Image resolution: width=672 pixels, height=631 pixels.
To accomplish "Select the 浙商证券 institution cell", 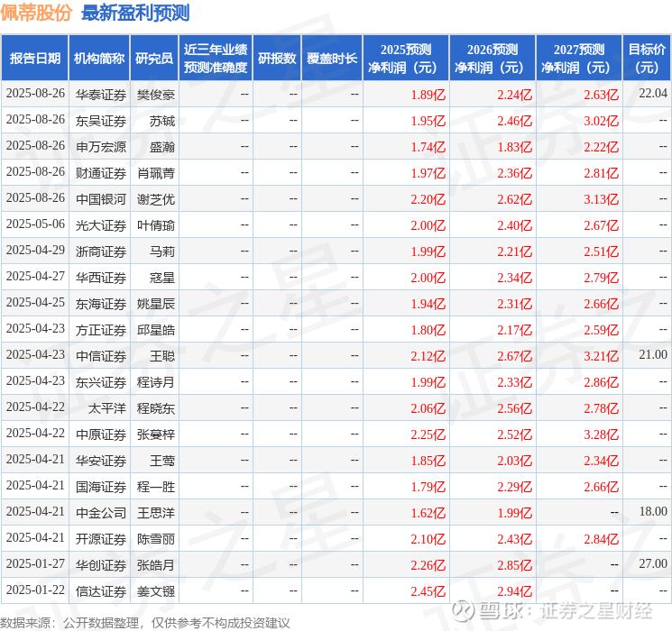I will click(101, 251).
